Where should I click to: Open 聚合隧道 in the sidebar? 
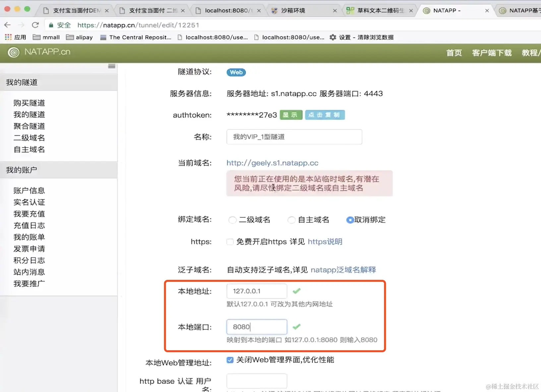pyautogui.click(x=29, y=126)
